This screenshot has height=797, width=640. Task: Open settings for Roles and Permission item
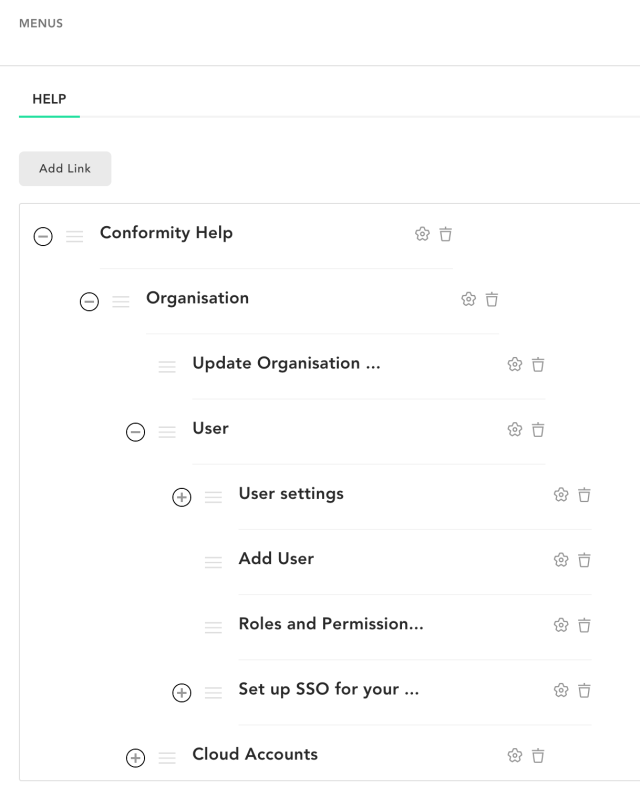(x=561, y=625)
